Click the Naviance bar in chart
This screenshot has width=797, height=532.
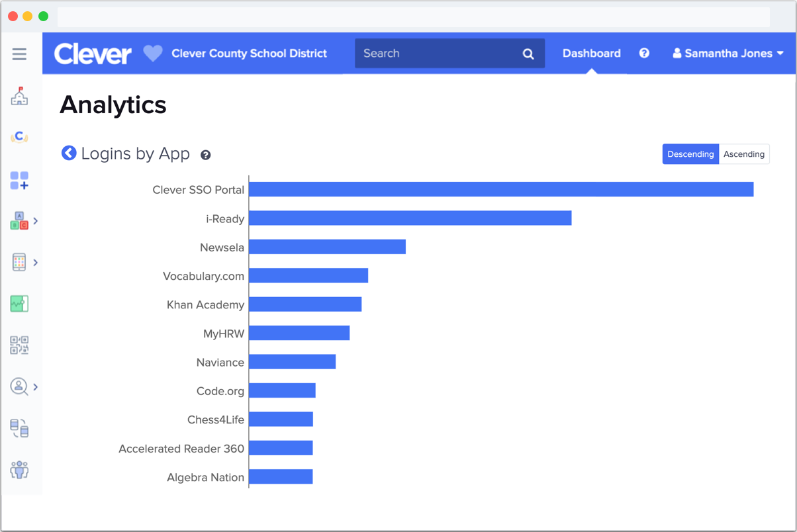click(292, 362)
